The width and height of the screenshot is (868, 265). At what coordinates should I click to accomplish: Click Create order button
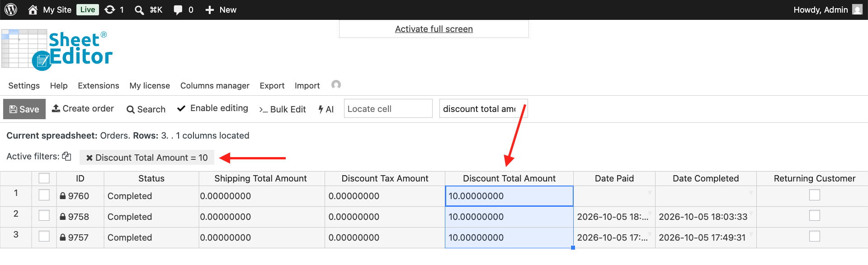[x=83, y=108]
